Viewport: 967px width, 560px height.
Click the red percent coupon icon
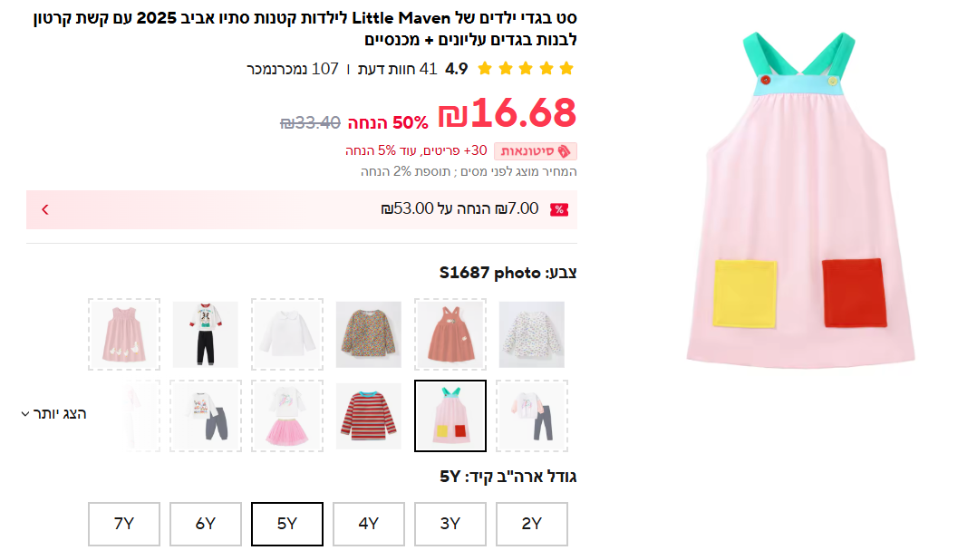coord(559,209)
